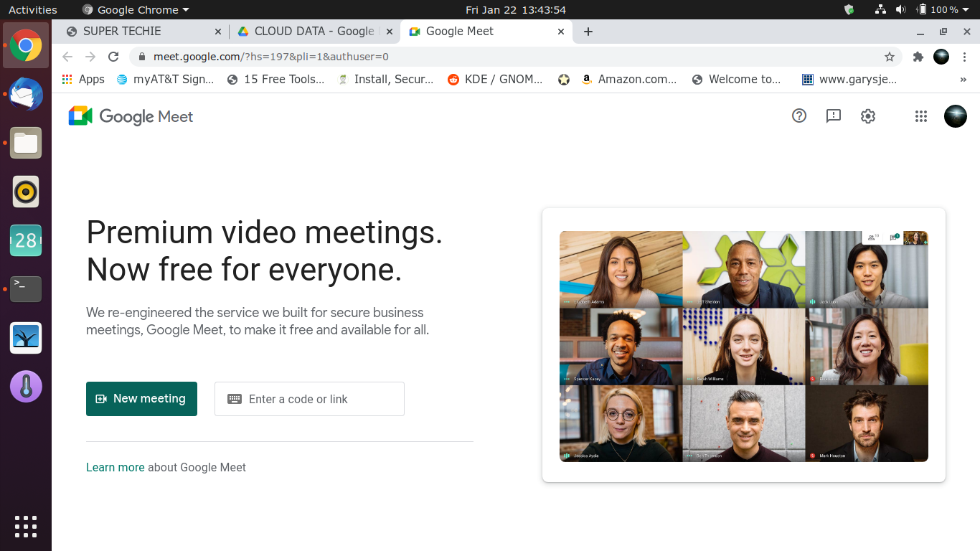
Task: Click the volume tray icon
Action: click(x=901, y=9)
